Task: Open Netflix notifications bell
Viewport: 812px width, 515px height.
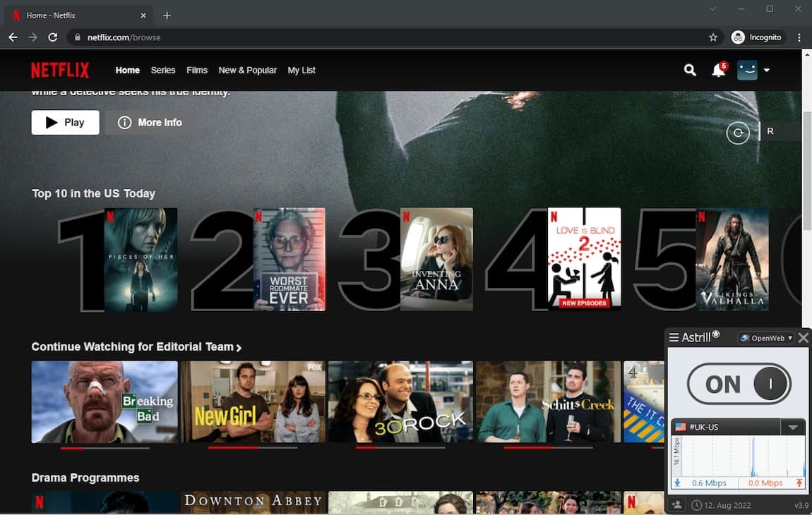Action: point(719,69)
